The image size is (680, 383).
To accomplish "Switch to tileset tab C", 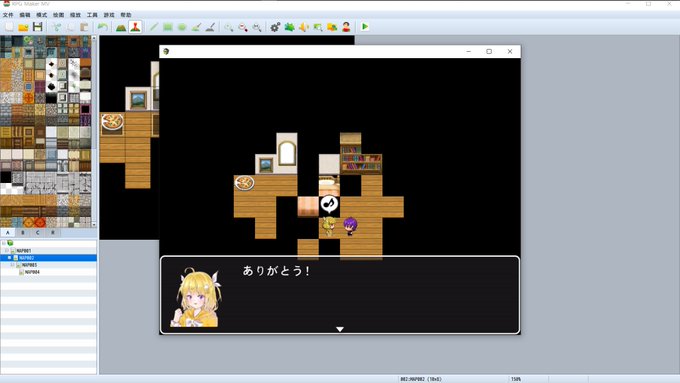I will pos(38,232).
